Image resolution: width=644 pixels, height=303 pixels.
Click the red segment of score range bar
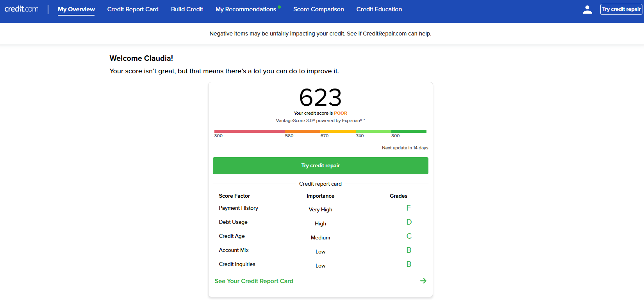[249, 131]
